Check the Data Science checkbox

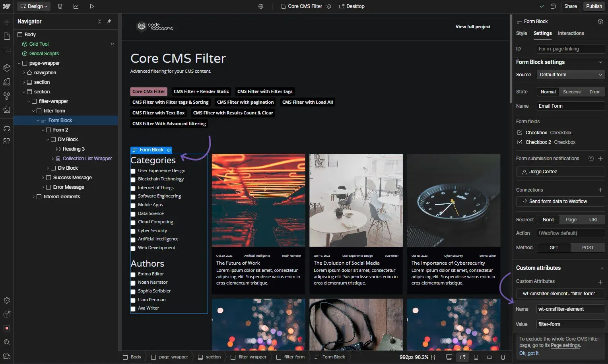click(x=133, y=214)
